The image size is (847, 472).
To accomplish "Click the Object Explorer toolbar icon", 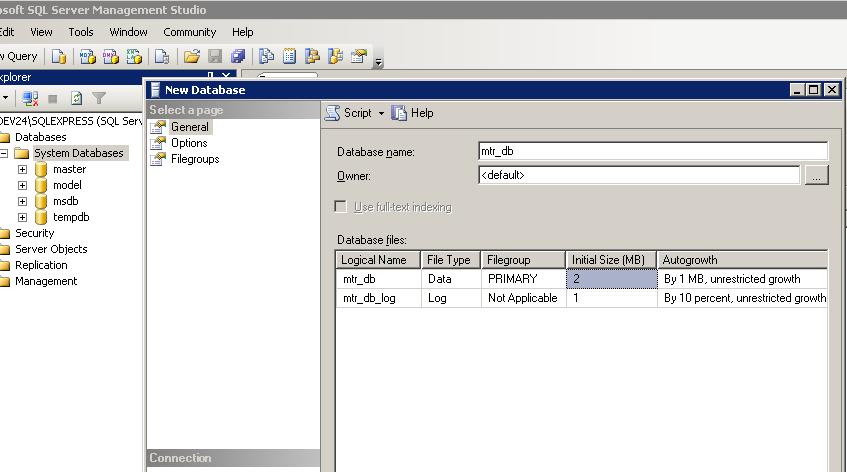I will [x=312, y=56].
